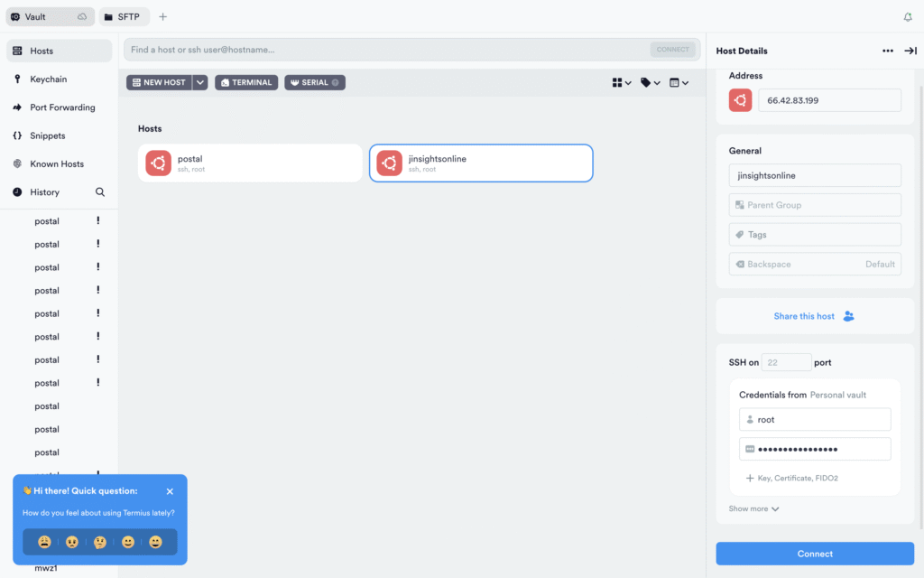
Task: Select History in the sidebar
Action: 45,192
